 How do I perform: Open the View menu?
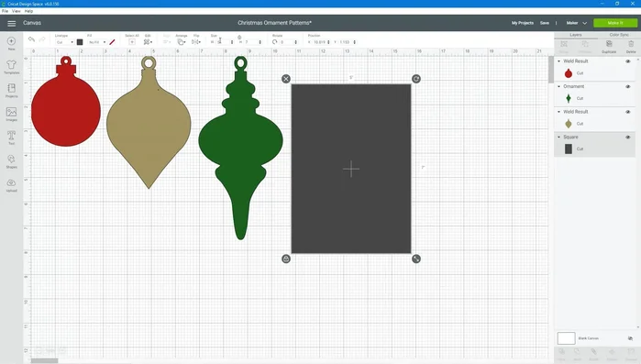(17, 11)
